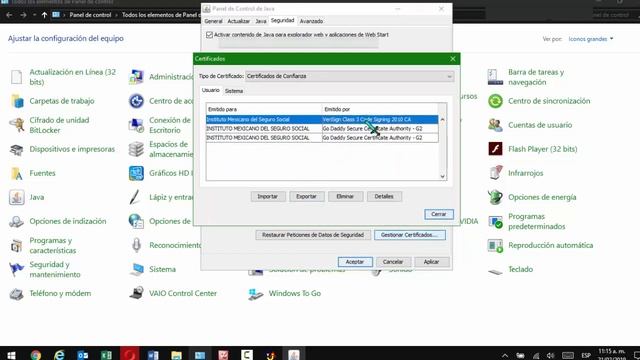Open Teclado control panel item
The width and height of the screenshot is (640, 360).
[x=510, y=269]
